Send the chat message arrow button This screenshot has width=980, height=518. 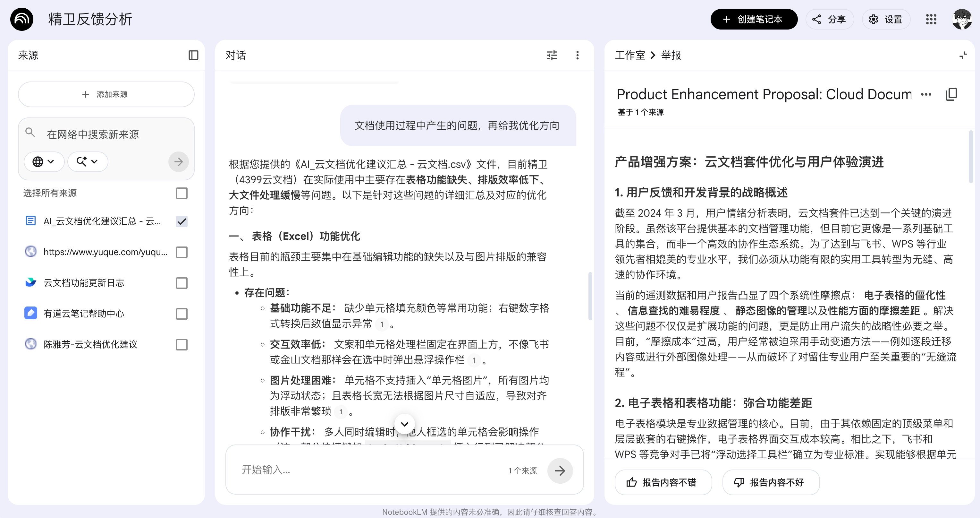coord(560,471)
